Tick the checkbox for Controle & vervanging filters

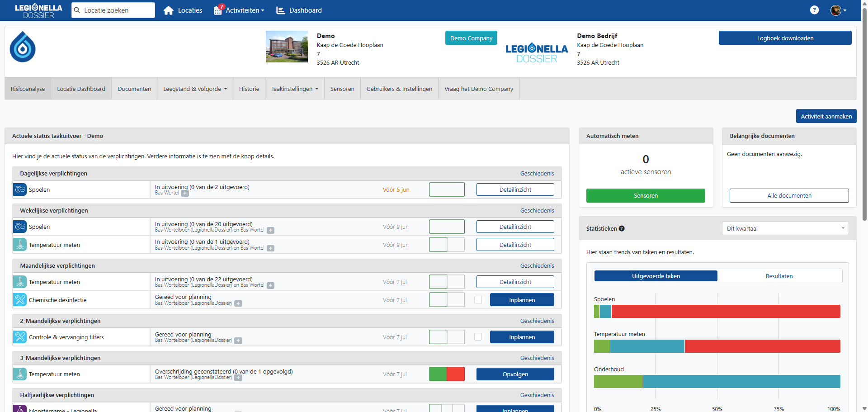click(x=478, y=337)
